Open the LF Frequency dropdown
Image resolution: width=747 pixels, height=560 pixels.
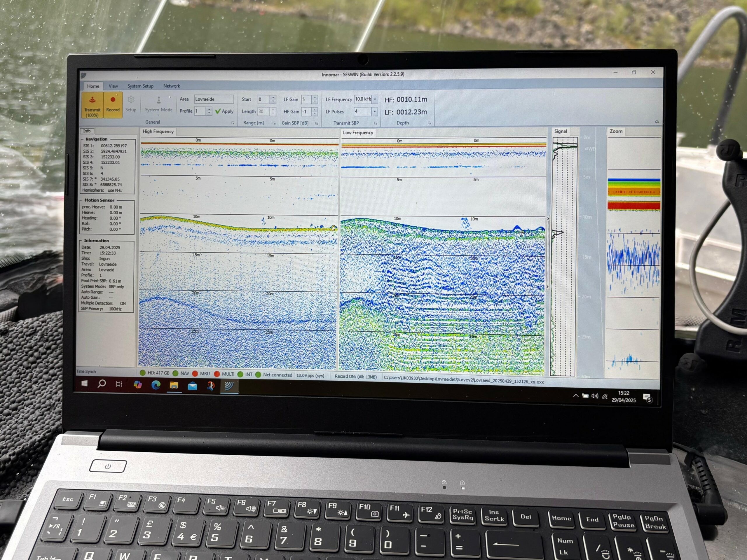pos(375,99)
